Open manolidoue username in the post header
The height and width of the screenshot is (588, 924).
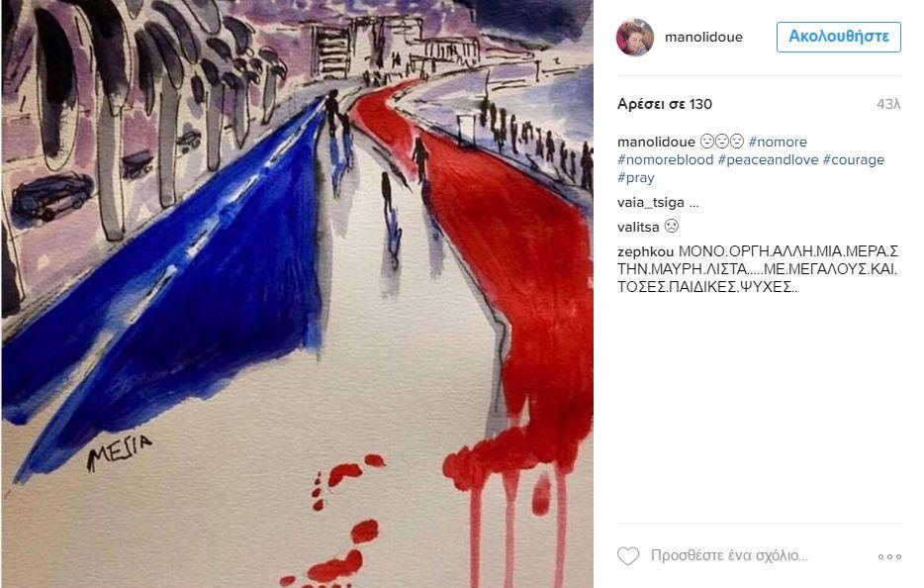(703, 38)
